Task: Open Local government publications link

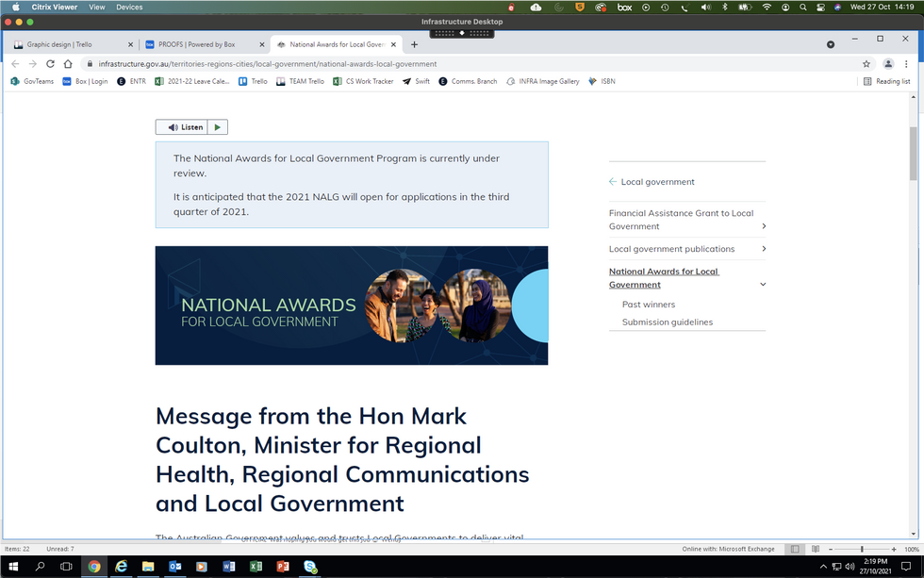Action: pyautogui.click(x=671, y=249)
